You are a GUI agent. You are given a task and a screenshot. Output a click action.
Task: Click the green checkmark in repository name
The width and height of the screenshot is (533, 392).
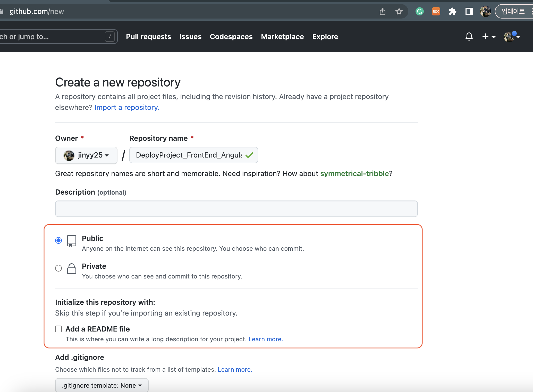tap(249, 155)
